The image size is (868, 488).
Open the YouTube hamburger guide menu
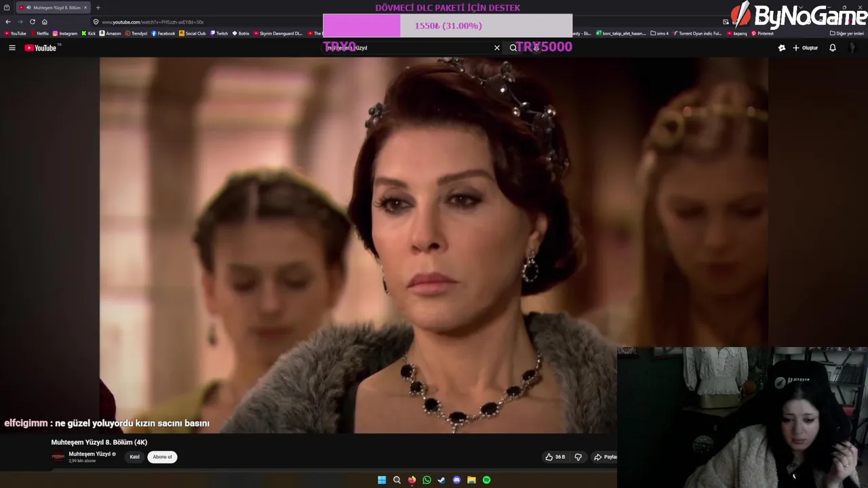point(12,48)
